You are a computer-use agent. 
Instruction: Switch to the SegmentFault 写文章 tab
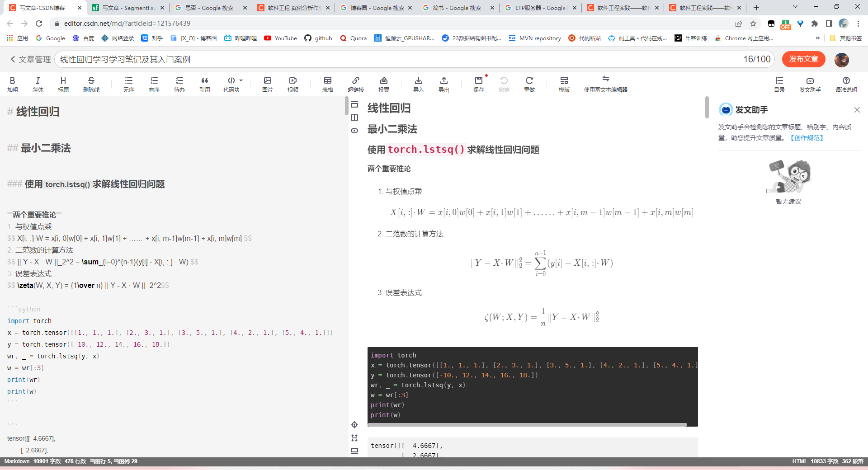(x=128, y=8)
